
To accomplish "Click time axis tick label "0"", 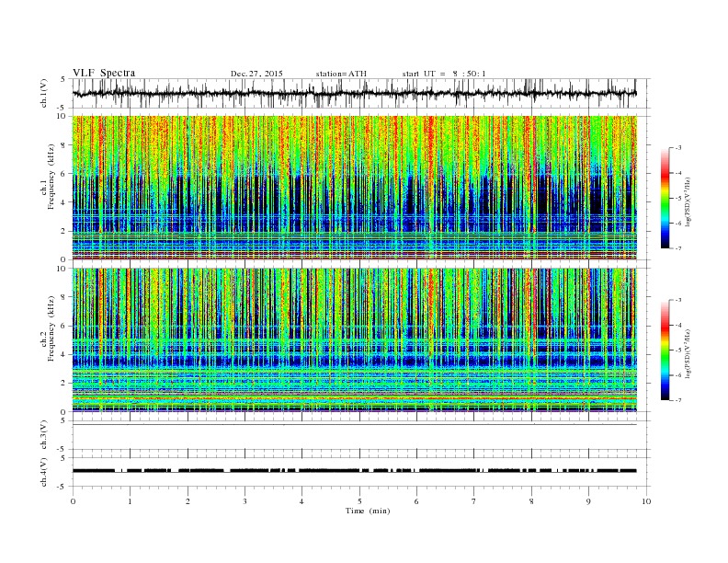I will coord(73,501).
